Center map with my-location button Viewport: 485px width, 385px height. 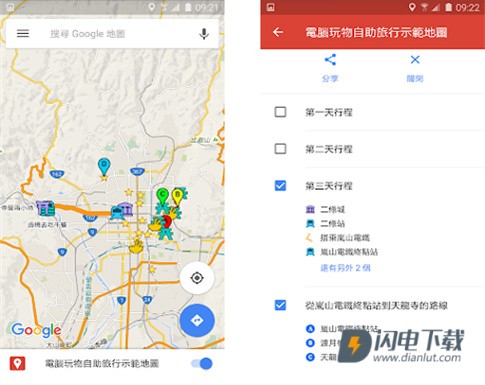(x=197, y=278)
